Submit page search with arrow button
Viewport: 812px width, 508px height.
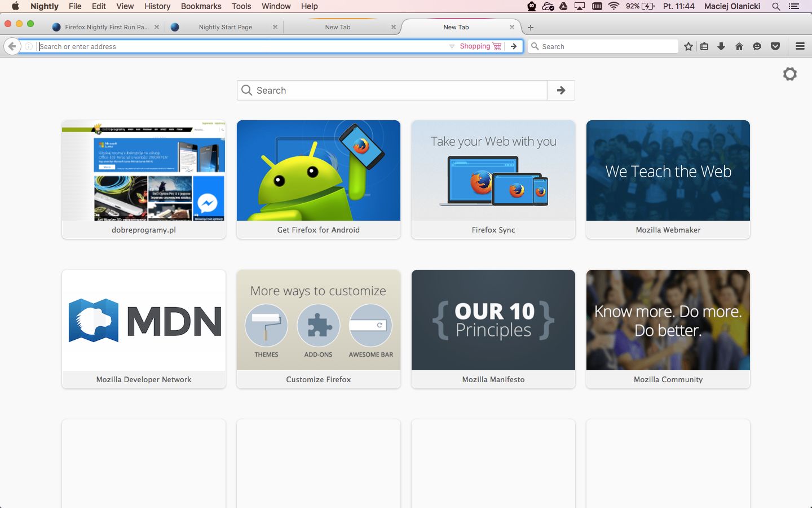pos(561,90)
